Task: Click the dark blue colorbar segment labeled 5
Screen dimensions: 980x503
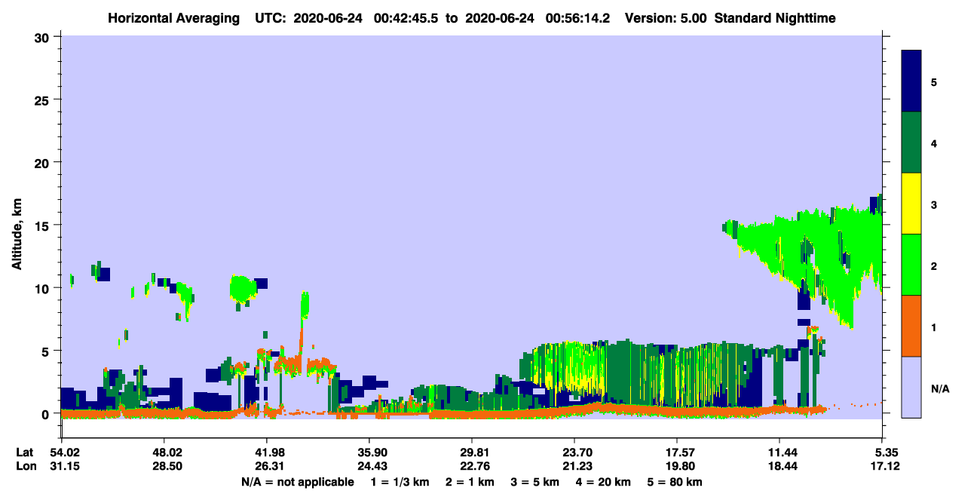Action: 911,81
